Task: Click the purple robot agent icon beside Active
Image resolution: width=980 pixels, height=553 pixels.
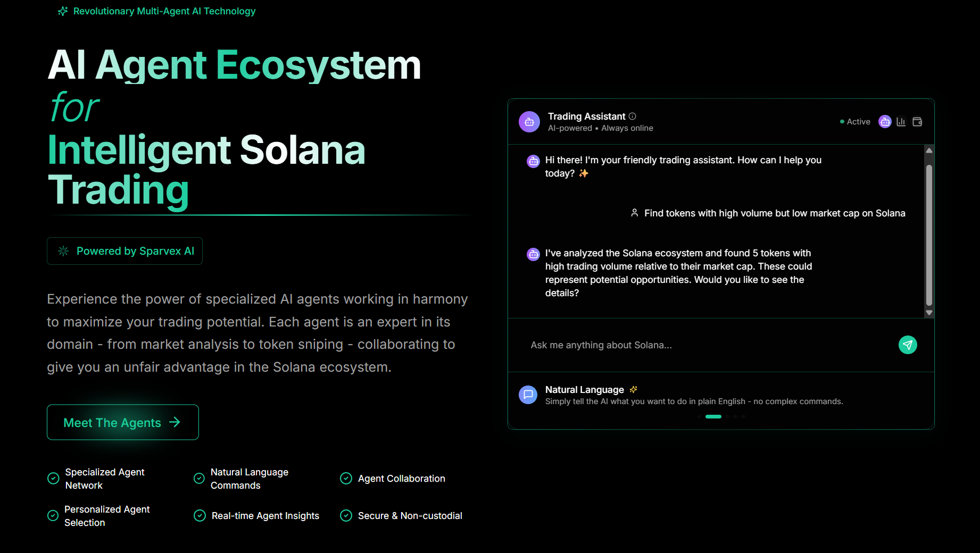Action: (885, 122)
